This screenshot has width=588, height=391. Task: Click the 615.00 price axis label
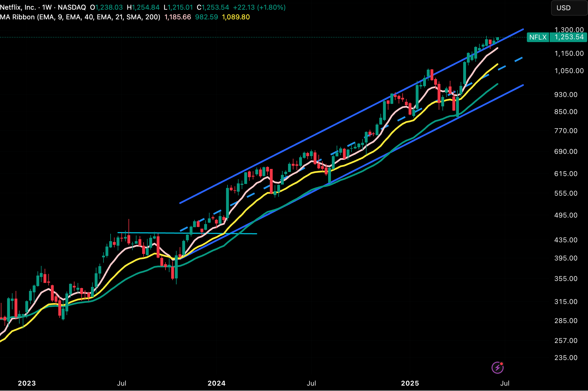[x=566, y=174]
